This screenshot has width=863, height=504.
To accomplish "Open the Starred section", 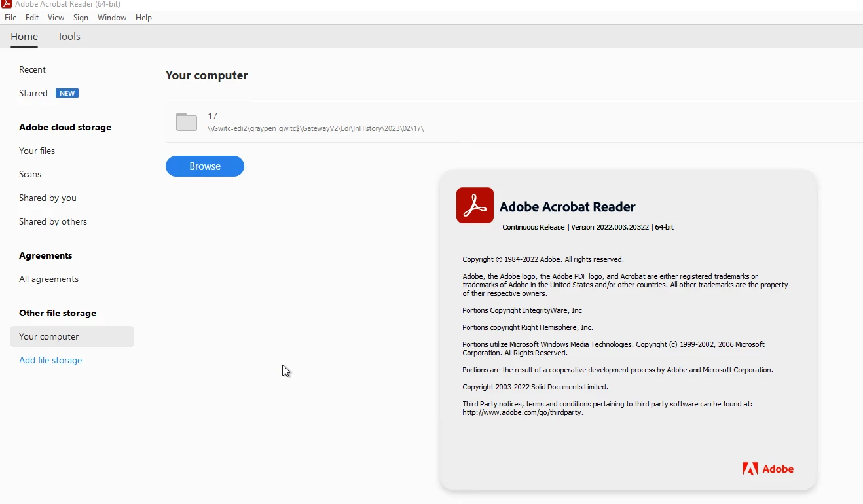I will coord(33,93).
